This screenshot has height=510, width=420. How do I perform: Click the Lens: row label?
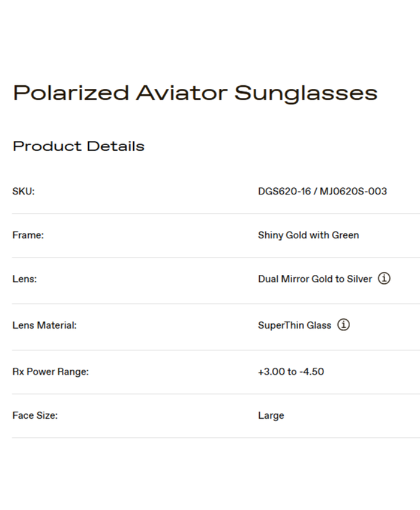point(25,279)
